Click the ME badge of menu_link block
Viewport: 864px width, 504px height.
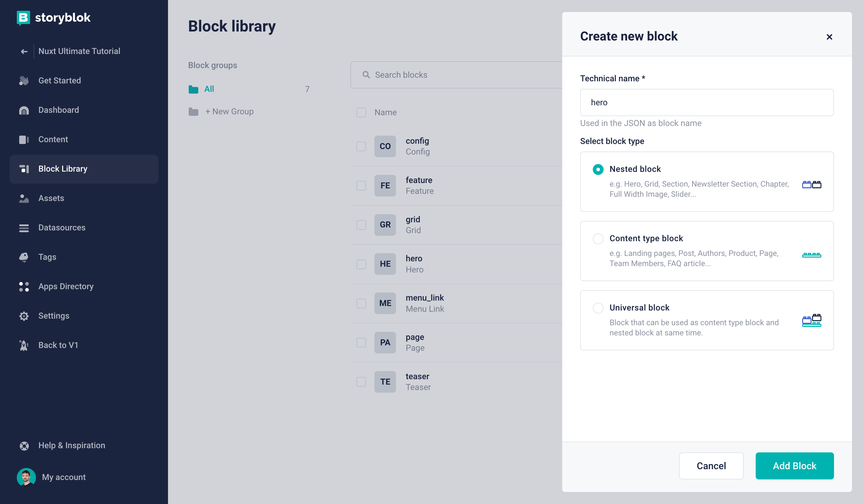click(385, 303)
